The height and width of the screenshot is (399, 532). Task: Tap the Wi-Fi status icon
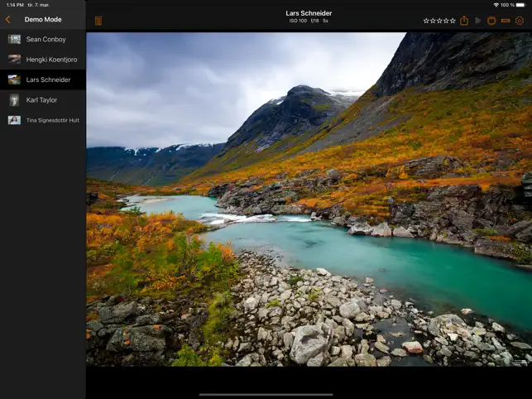[x=496, y=5]
